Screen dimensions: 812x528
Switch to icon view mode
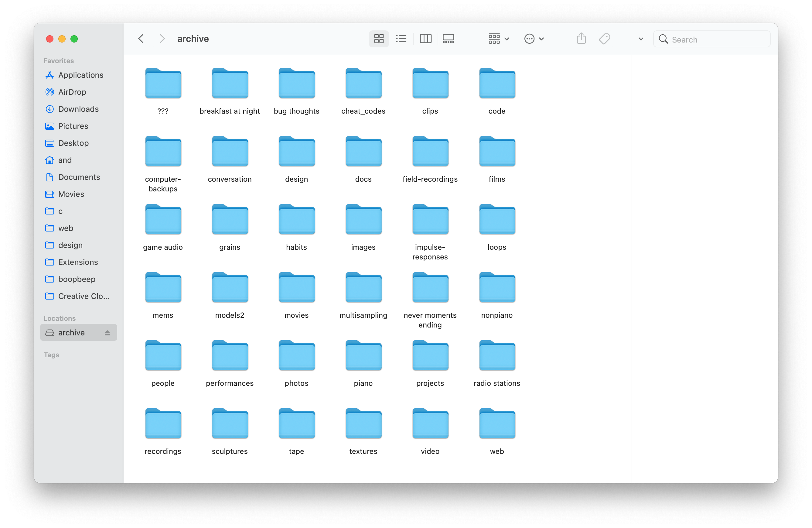pyautogui.click(x=379, y=39)
